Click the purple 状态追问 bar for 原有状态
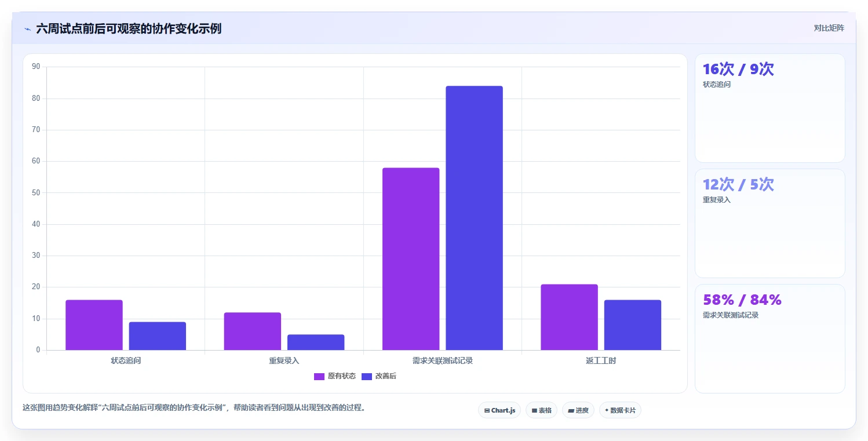The height and width of the screenshot is (441, 868). point(94,325)
